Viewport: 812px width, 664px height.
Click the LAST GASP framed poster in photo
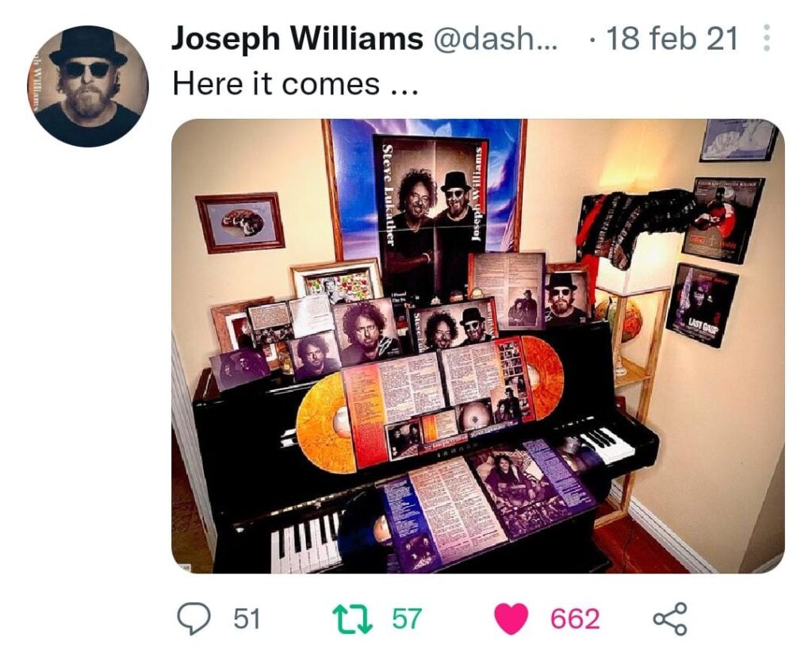(702, 305)
